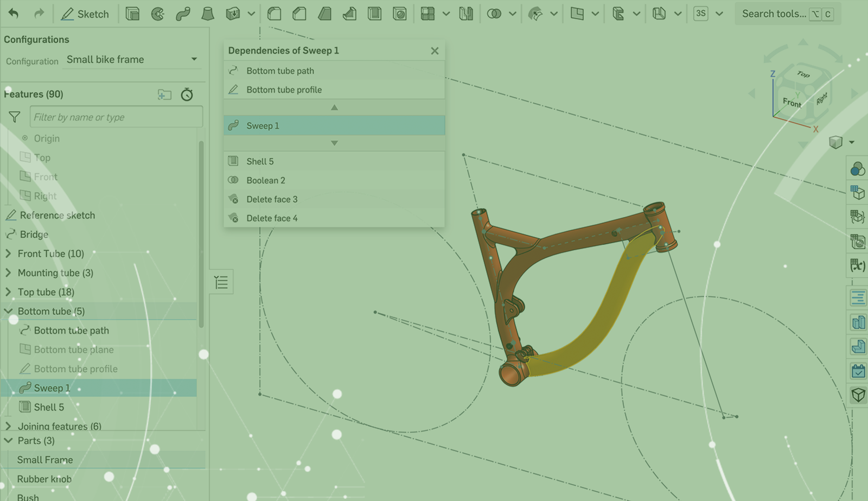Activate the Fillet tool
Image resolution: width=868 pixels, height=501 pixels.
tap(275, 14)
